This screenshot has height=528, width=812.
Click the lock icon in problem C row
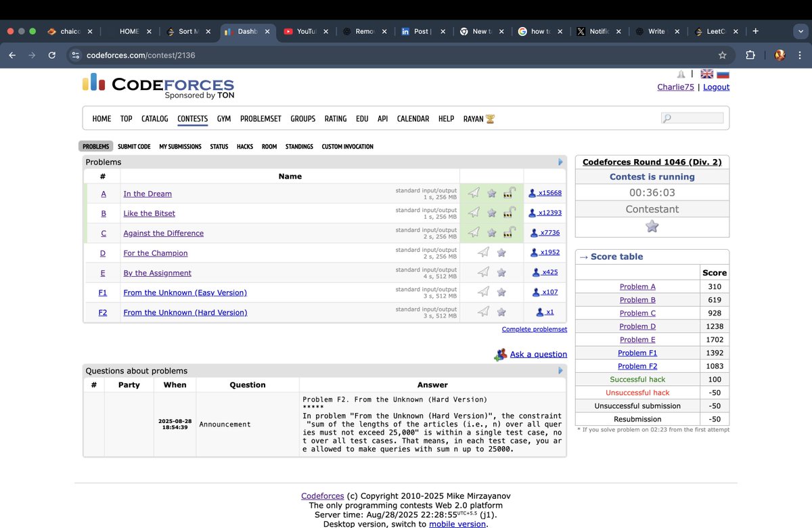(x=510, y=232)
